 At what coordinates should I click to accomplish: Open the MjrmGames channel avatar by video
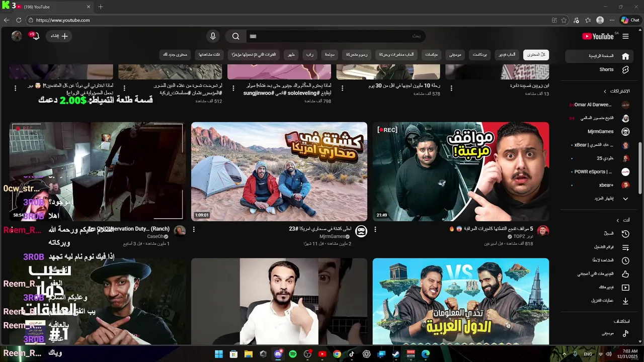[x=361, y=231]
